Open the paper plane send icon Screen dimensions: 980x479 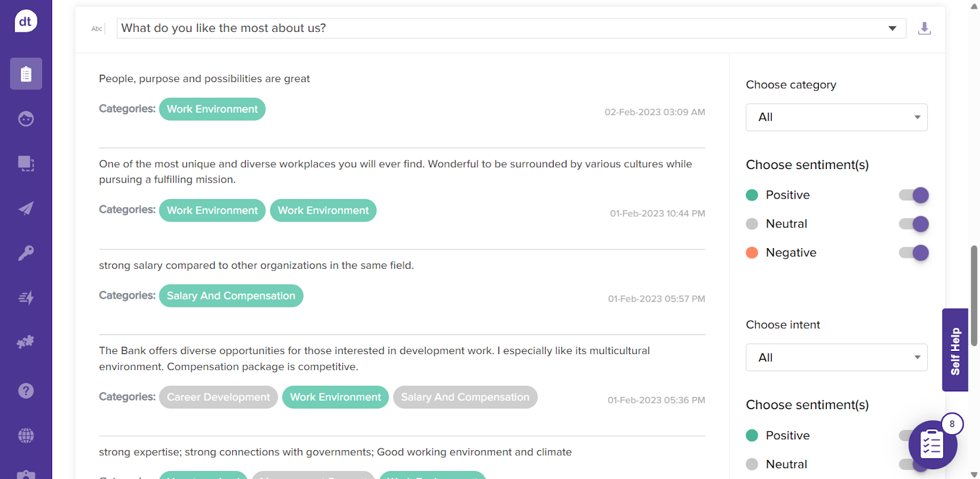click(x=26, y=208)
